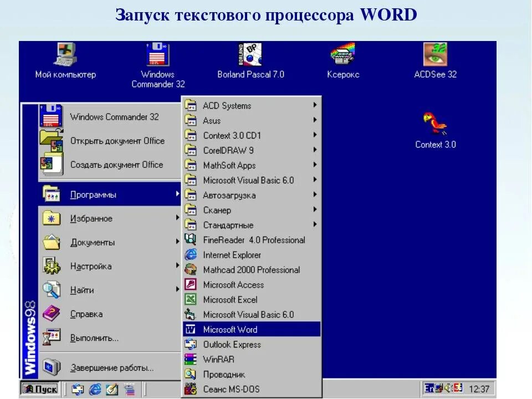The height and width of the screenshot is (399, 532).
Task: Click the Выполнить run icon
Action: [52, 337]
